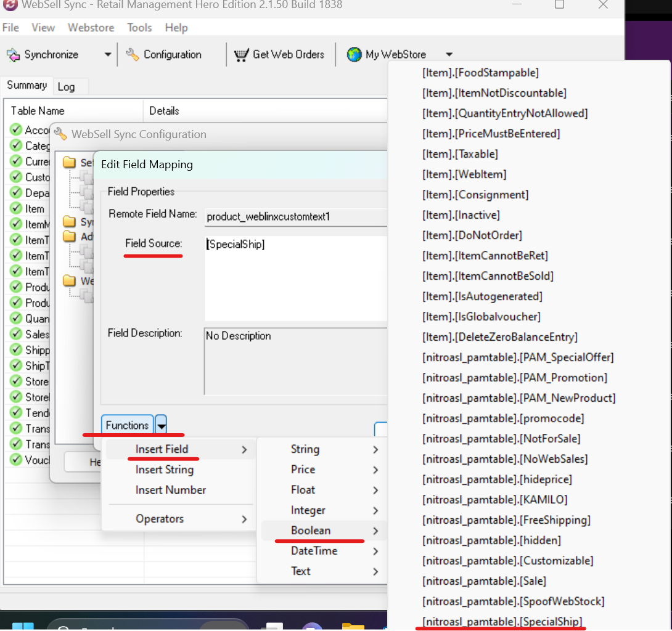This screenshot has height=631, width=672.
Task: Click the Quan row green check icon
Action: 16,319
